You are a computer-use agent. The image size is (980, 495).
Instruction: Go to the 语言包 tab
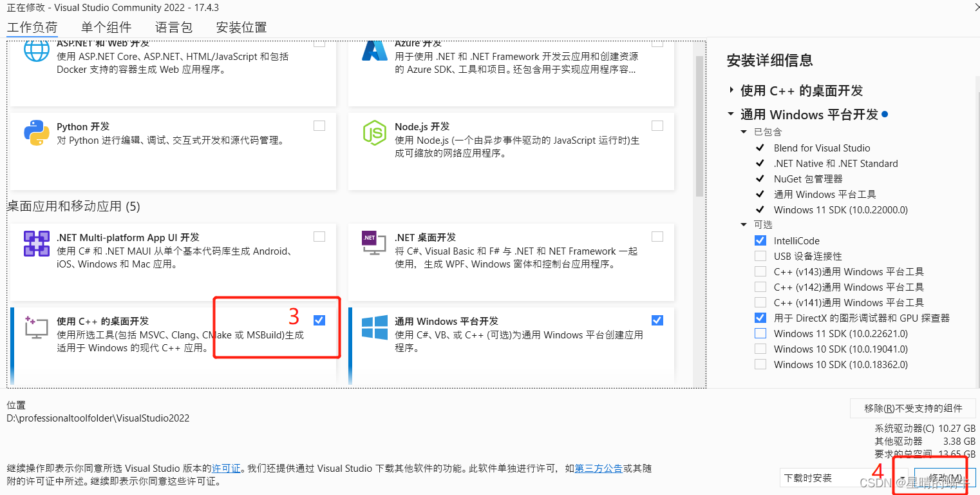point(174,28)
